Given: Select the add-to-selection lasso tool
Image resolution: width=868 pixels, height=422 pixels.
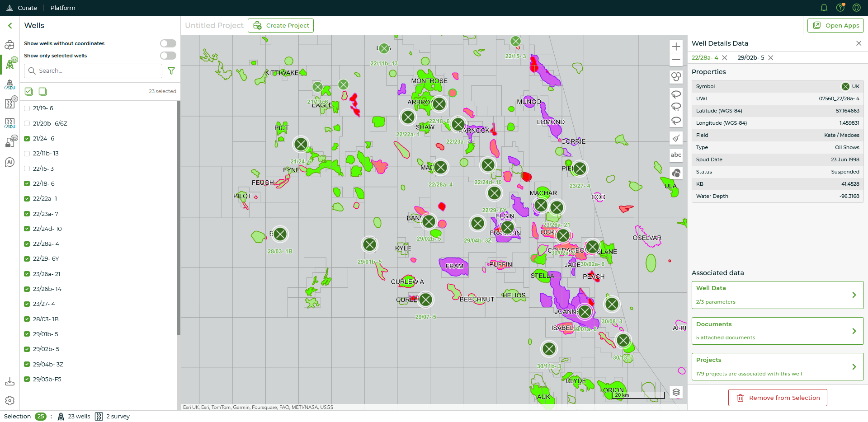Looking at the screenshot, I should tap(676, 108).
